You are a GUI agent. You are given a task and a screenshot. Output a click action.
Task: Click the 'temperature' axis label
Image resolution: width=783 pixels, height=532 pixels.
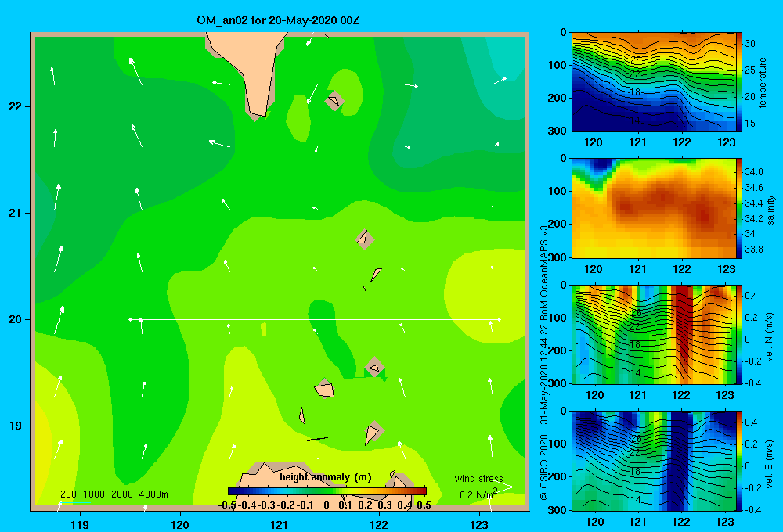(763, 83)
